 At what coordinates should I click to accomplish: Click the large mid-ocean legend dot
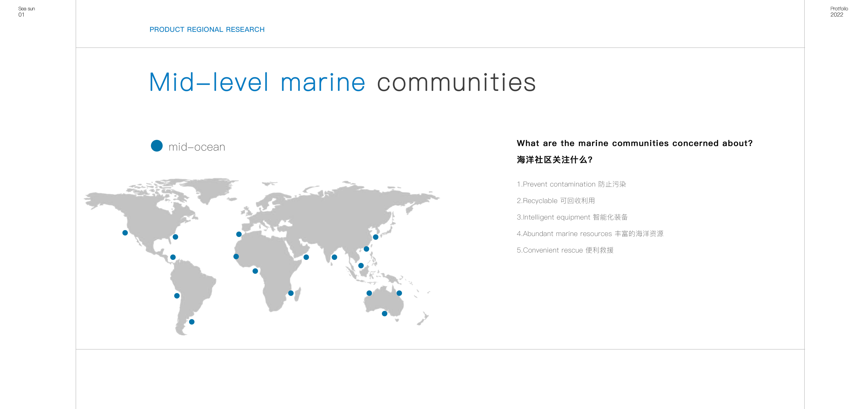(157, 146)
